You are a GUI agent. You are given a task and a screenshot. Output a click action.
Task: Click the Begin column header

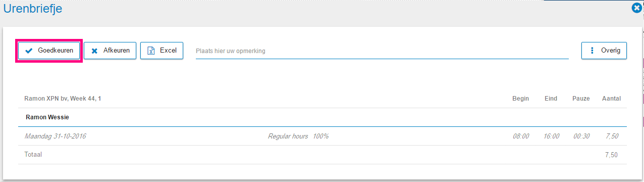click(x=520, y=99)
